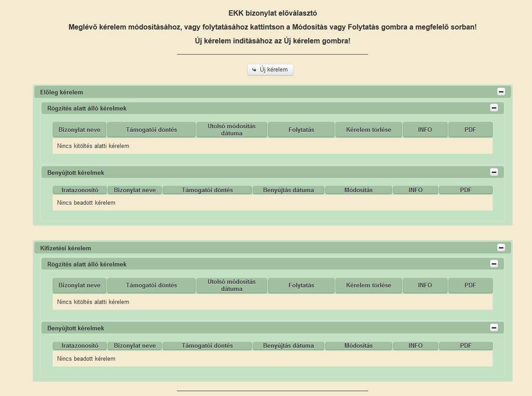Image resolution: width=532 pixels, height=396 pixels.
Task: Click the 'Előleg kérelem' panel title text
Action: (x=61, y=93)
